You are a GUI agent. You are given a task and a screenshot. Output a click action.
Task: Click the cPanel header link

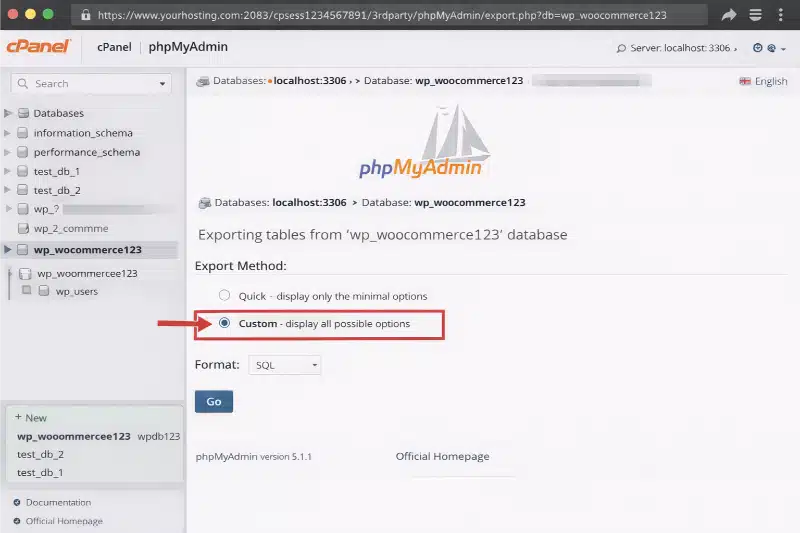tap(114, 47)
